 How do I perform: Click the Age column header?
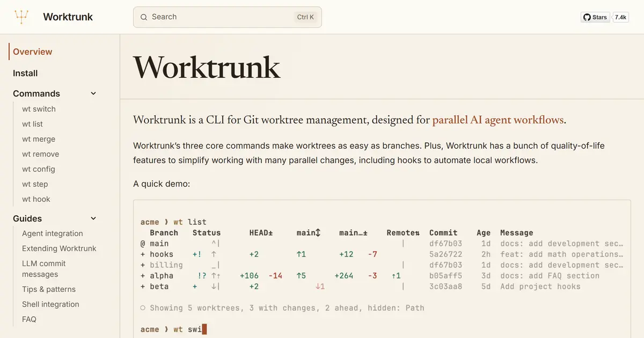[x=484, y=233]
